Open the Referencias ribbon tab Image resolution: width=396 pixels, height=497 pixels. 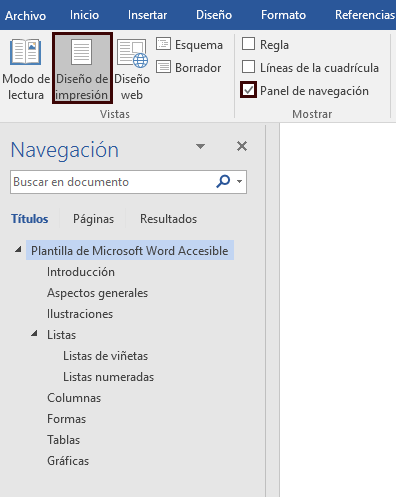pyautogui.click(x=365, y=15)
